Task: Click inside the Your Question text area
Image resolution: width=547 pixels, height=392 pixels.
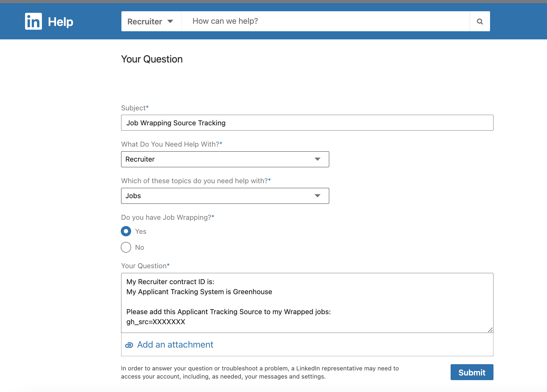Action: click(307, 303)
